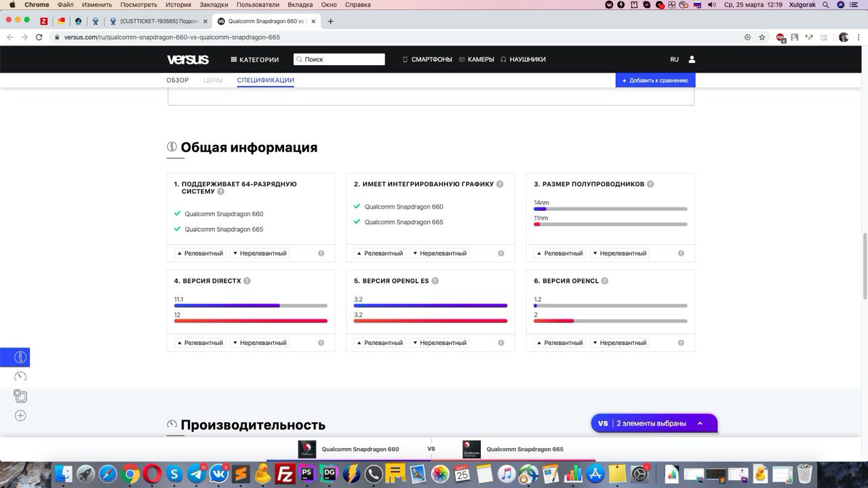Show help for OpenGL ES version
This screenshot has height=488, width=868.
[x=435, y=281]
